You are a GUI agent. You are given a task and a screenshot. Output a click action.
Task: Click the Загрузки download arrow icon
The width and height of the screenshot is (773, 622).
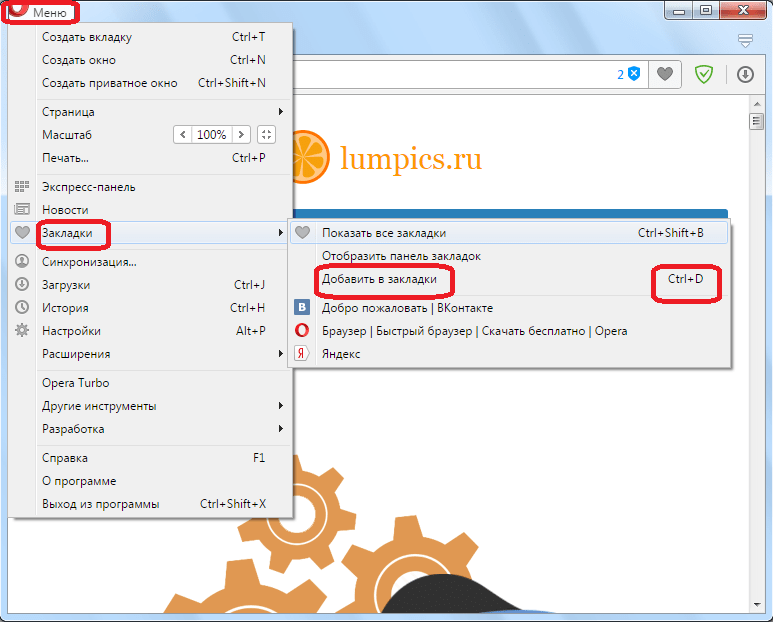click(22, 284)
